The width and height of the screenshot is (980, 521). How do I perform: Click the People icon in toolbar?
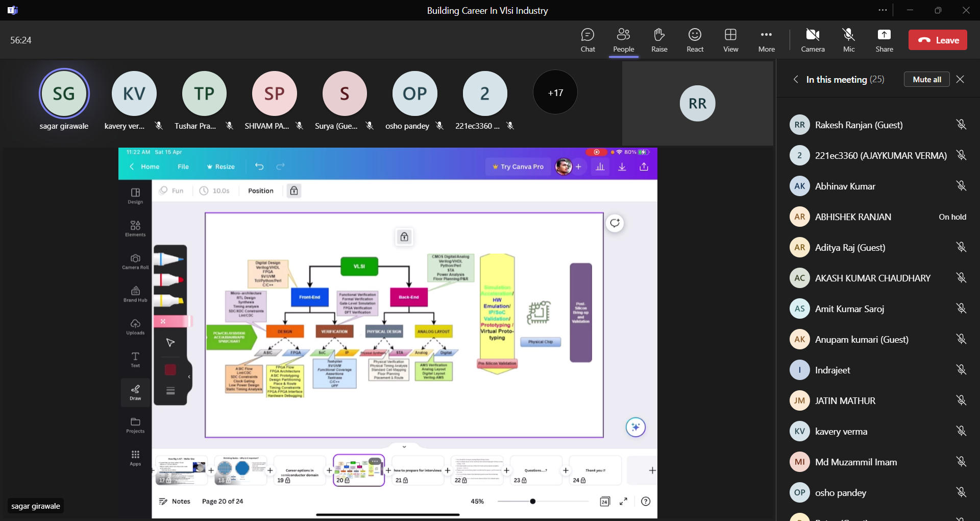pyautogui.click(x=623, y=40)
